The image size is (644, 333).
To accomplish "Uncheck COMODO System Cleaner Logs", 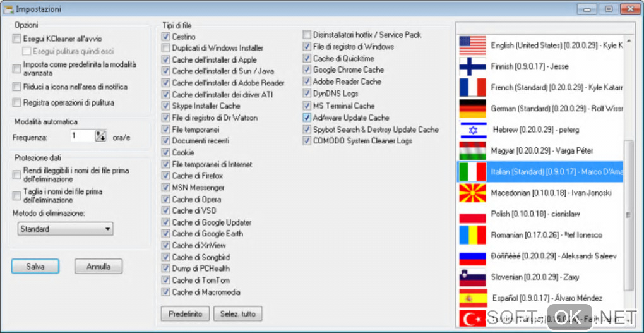I will 307,141.
